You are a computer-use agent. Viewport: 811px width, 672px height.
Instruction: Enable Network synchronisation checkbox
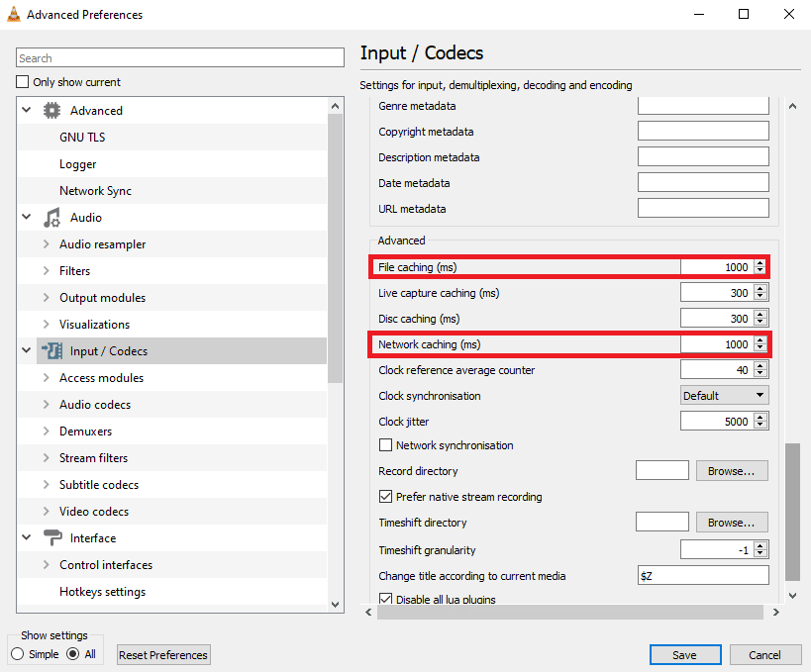385,445
